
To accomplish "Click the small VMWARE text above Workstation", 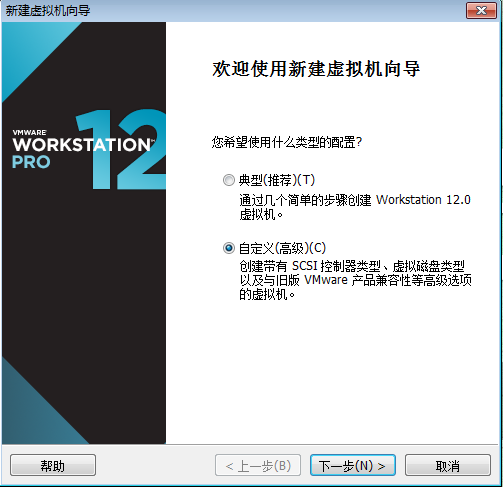I will point(29,132).
